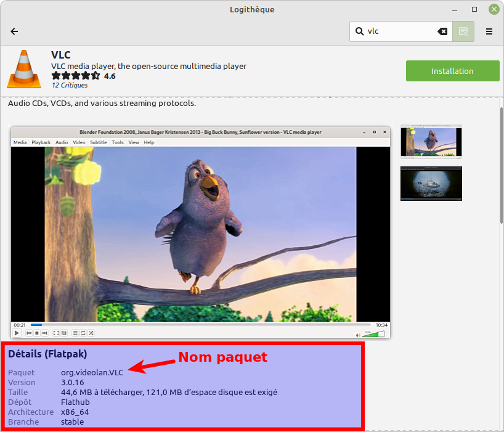The width and height of the screenshot is (504, 432).
Task: Focus the search field containing "vlc"
Action: pos(401,31)
